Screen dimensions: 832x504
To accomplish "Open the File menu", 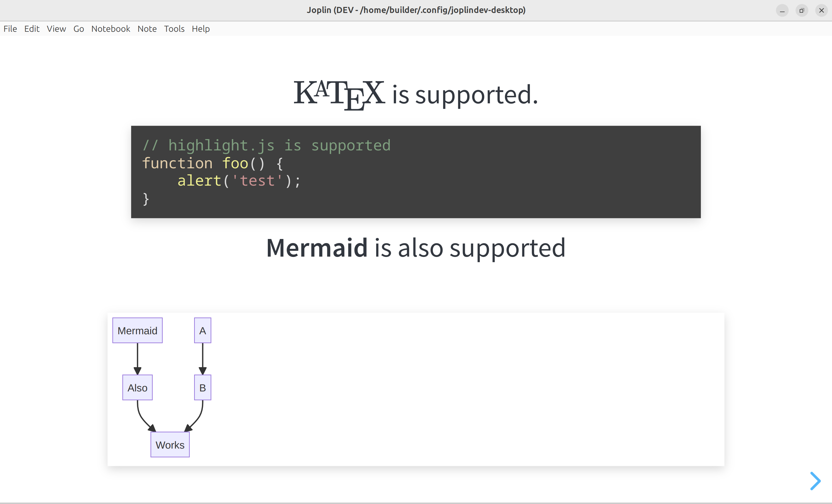I will 10,29.
